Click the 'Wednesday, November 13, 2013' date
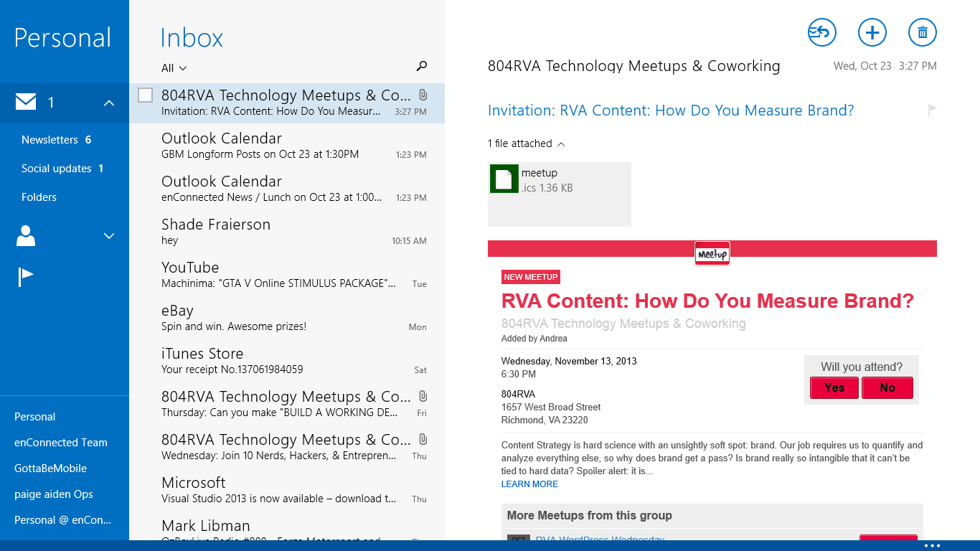Image resolution: width=980 pixels, height=551 pixels. pyautogui.click(x=569, y=361)
